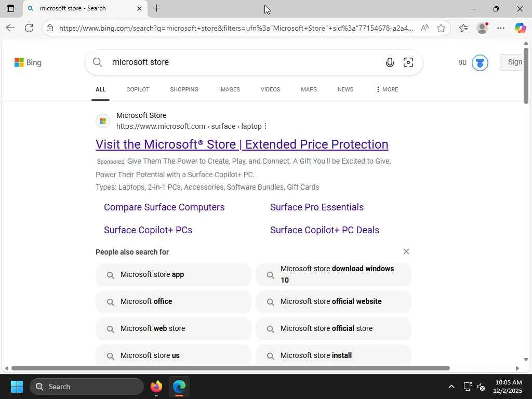Click the scroll right arrow
532x399 pixels.
pyautogui.click(x=517, y=368)
